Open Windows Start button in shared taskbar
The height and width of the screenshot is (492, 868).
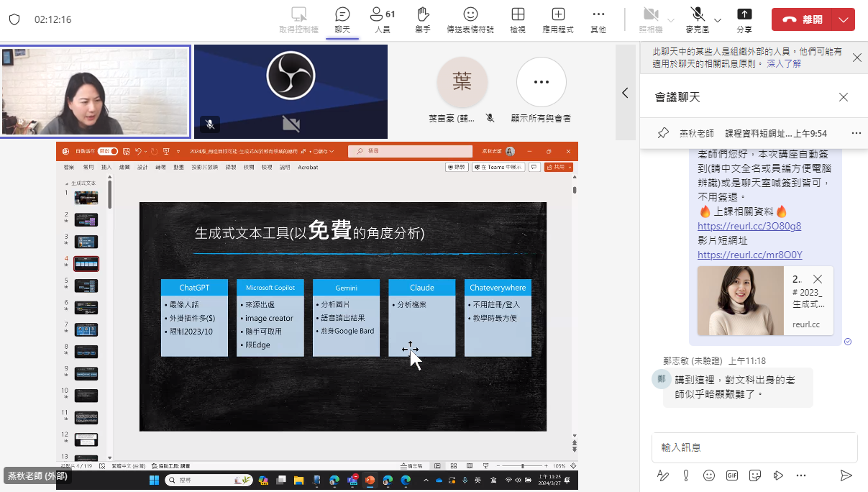pos(154,480)
